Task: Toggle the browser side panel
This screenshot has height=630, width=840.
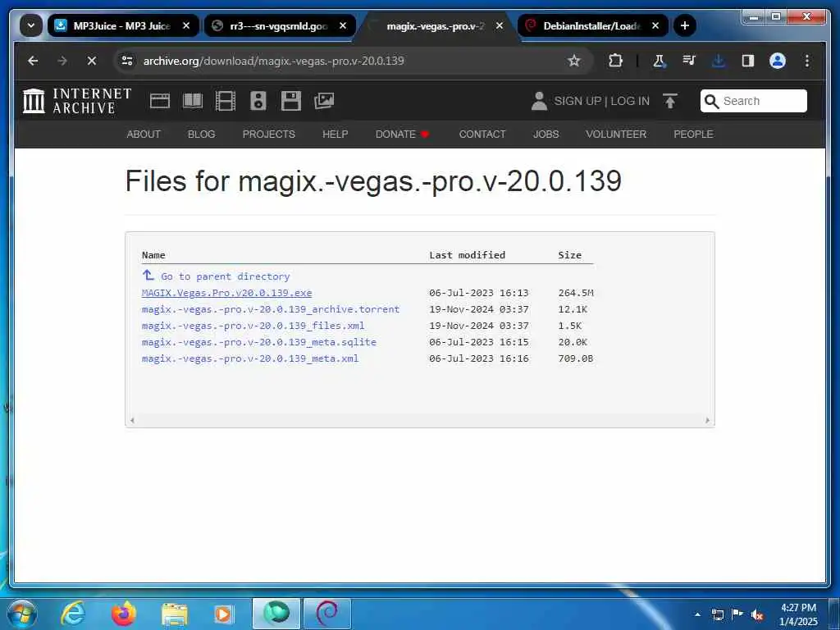Action: pos(748,61)
